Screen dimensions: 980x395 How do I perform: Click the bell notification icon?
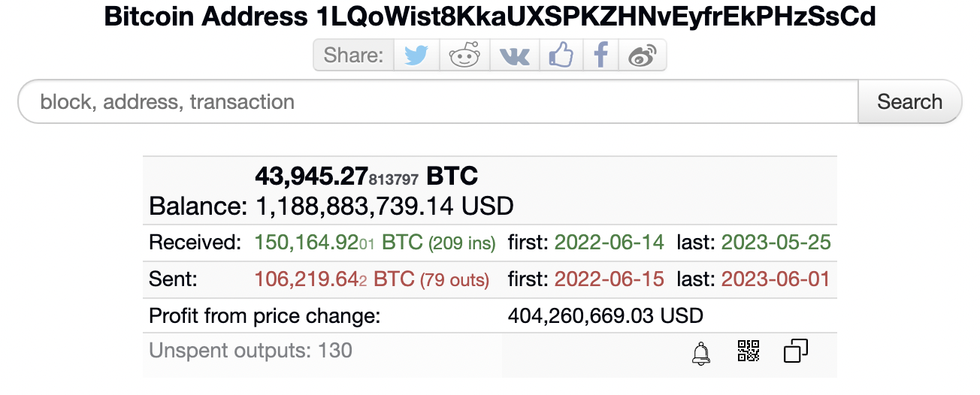[700, 353]
